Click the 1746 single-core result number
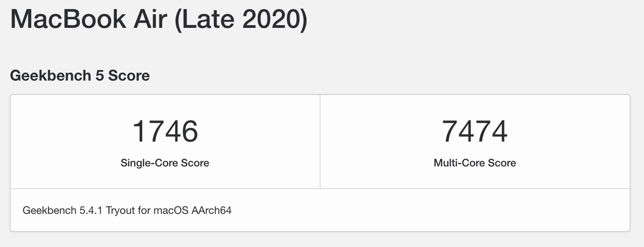The height and width of the screenshot is (247, 644). [x=165, y=131]
